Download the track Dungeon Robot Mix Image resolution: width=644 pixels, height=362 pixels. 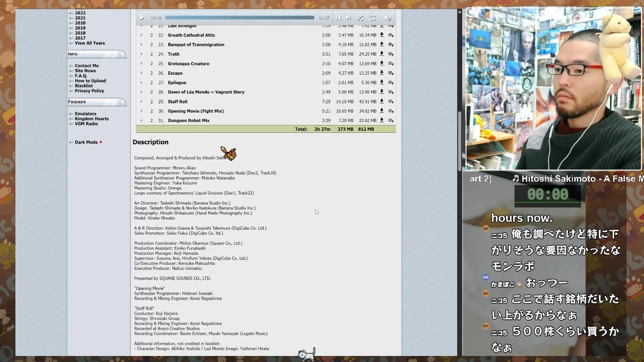pos(382,120)
